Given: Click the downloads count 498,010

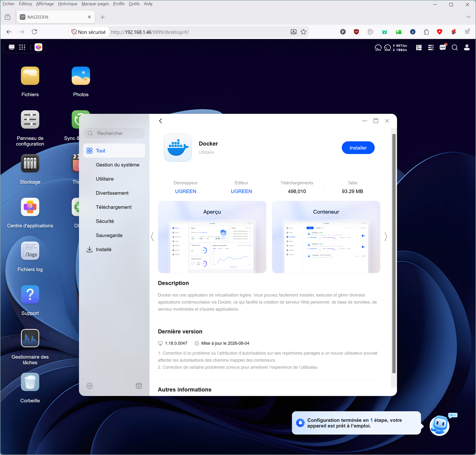Looking at the screenshot, I should [297, 191].
